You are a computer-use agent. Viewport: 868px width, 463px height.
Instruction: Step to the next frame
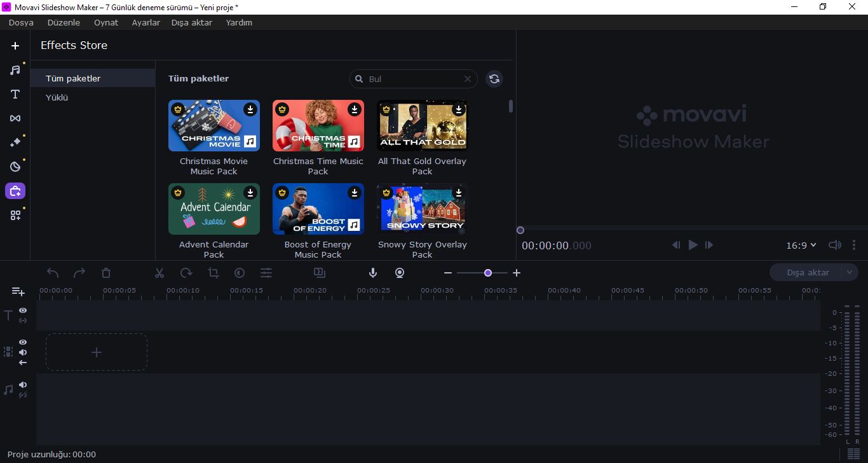click(709, 245)
